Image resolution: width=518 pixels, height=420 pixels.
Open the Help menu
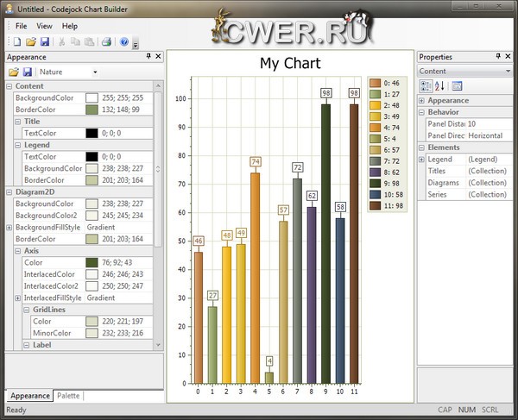pyautogui.click(x=70, y=26)
